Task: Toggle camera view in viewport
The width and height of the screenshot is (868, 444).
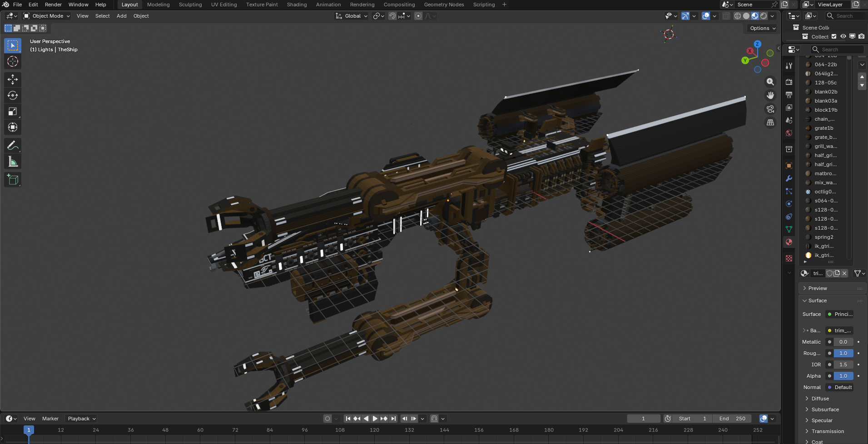Action: [x=770, y=109]
